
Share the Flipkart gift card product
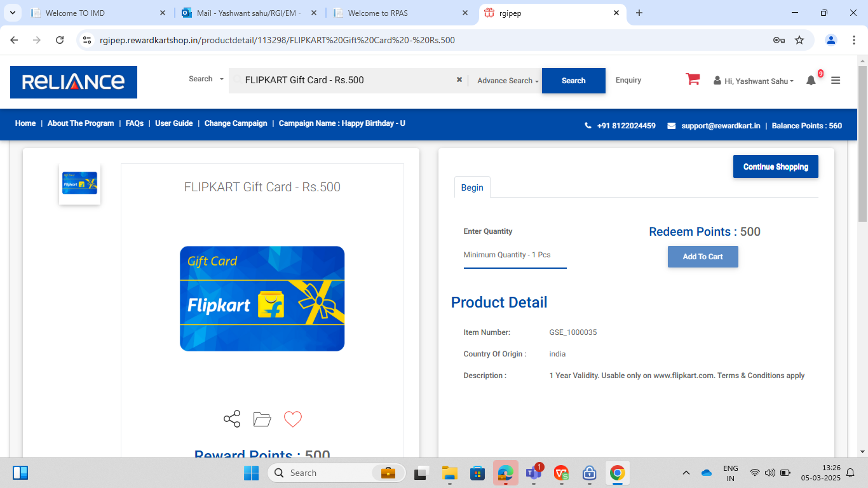(232, 419)
